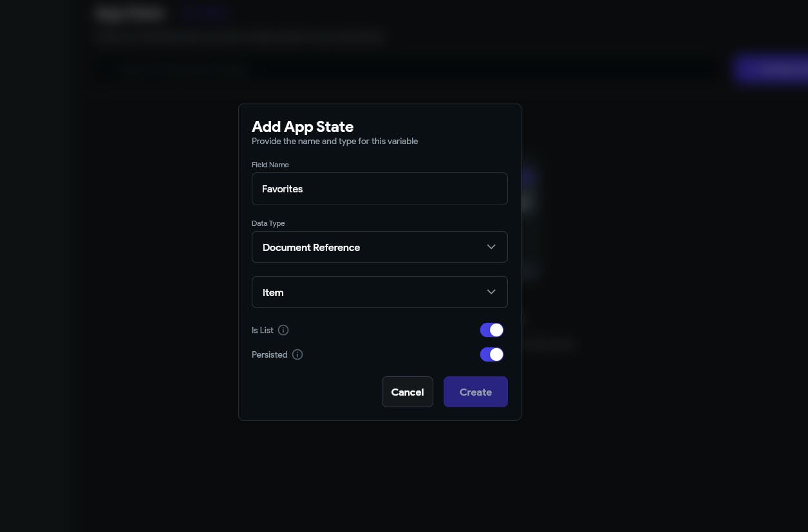Click the blurred purple button behind the dialog
Screen dimensions: 808x532
[x=770, y=69]
